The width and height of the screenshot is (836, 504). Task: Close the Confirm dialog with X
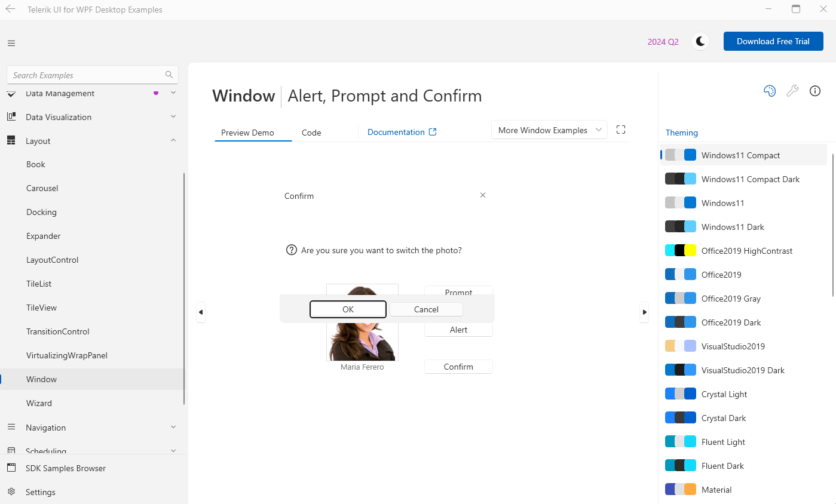point(483,195)
